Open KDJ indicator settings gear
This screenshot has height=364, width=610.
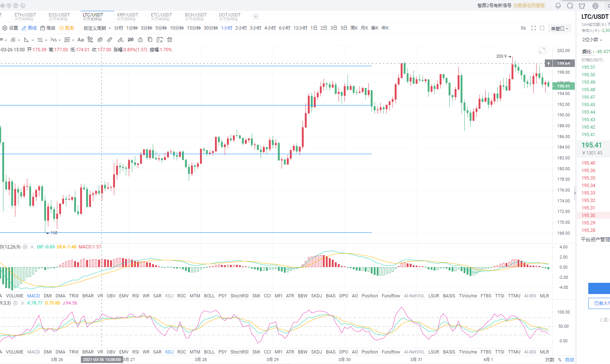click(15, 303)
